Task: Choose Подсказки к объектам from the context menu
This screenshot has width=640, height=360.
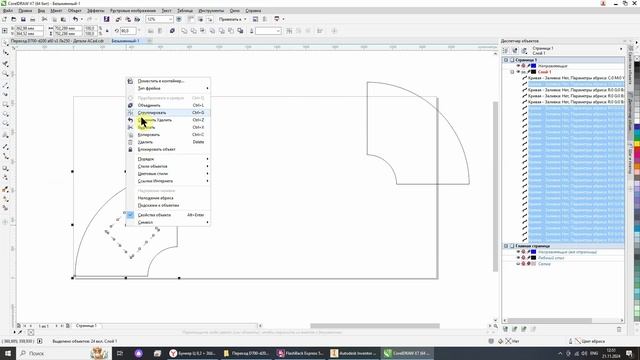Action: [x=168, y=205]
